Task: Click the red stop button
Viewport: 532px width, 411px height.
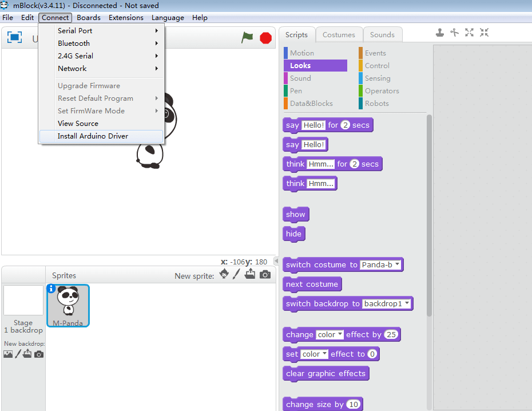Action: pos(265,38)
